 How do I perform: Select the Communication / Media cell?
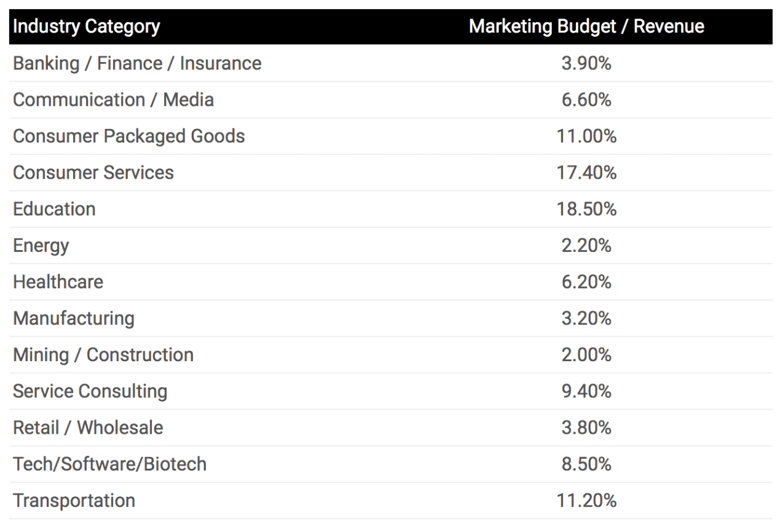coord(114,100)
